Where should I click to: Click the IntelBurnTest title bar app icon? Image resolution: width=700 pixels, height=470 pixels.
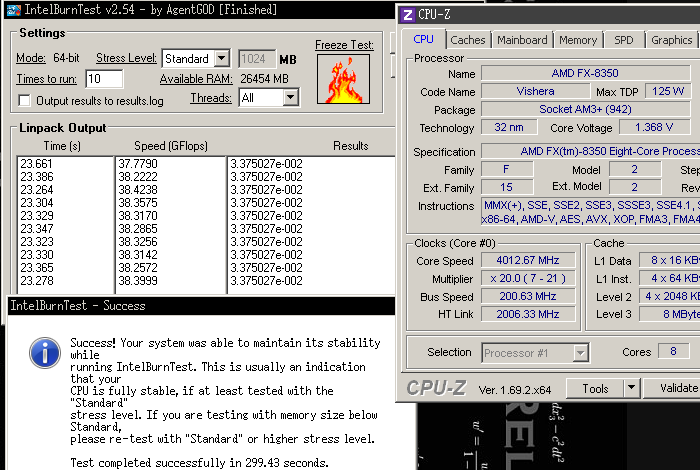click(x=13, y=9)
